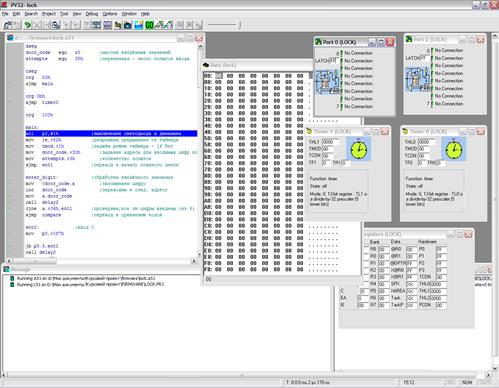Image resolution: width=499 pixels, height=388 pixels.
Task: Toggle Port 0 pin 0 bit indicator
Action: pyautogui.click(x=342, y=53)
